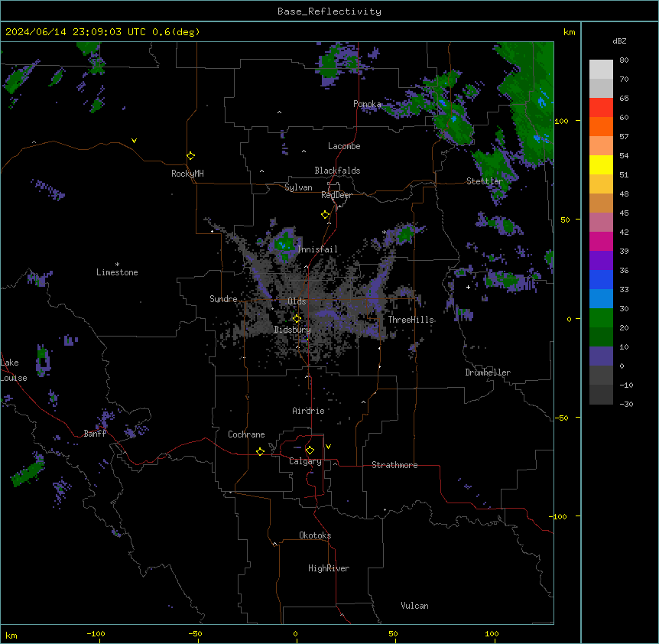Select the yellow diamond marker below RedDeer
The height and width of the screenshot is (644, 659).
point(325,215)
